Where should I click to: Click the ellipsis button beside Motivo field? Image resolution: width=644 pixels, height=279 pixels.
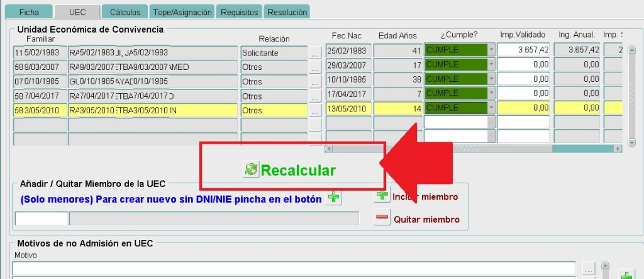pos(588,270)
